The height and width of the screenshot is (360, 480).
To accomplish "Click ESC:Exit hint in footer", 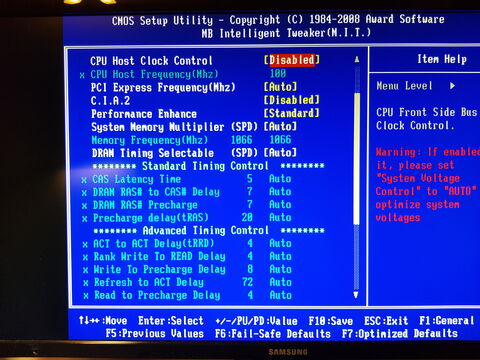I will [386, 321].
